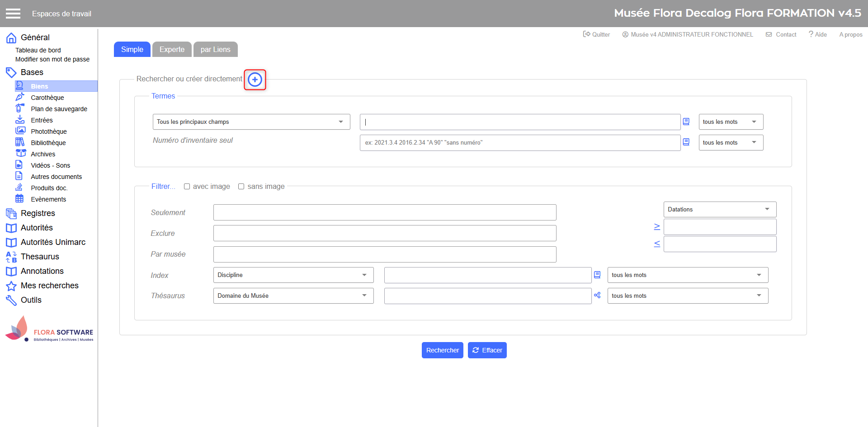868x427 pixels.
Task: Click the Quitter logout icon
Action: (x=587, y=34)
